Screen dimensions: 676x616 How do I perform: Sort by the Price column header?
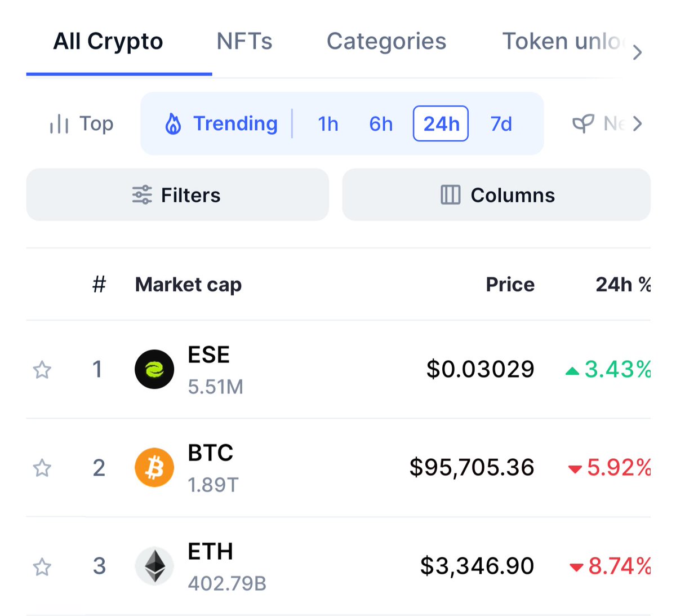pyautogui.click(x=510, y=285)
